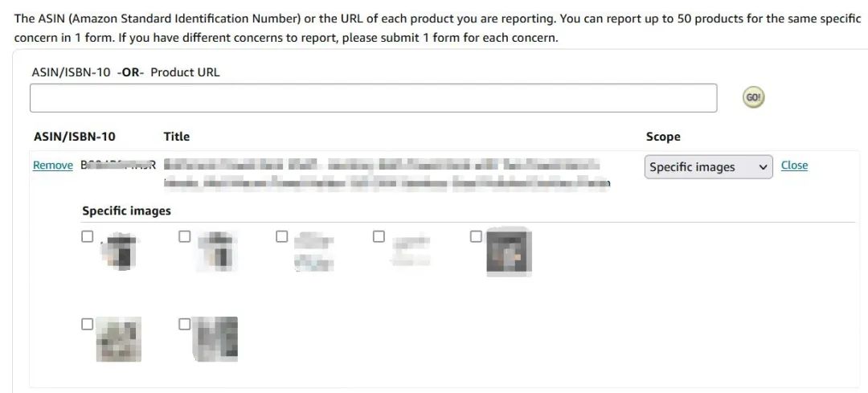Viewport: 868px width, 393px height.
Task: Click the fifth dark-framed product image thumbnail
Action: click(x=509, y=253)
